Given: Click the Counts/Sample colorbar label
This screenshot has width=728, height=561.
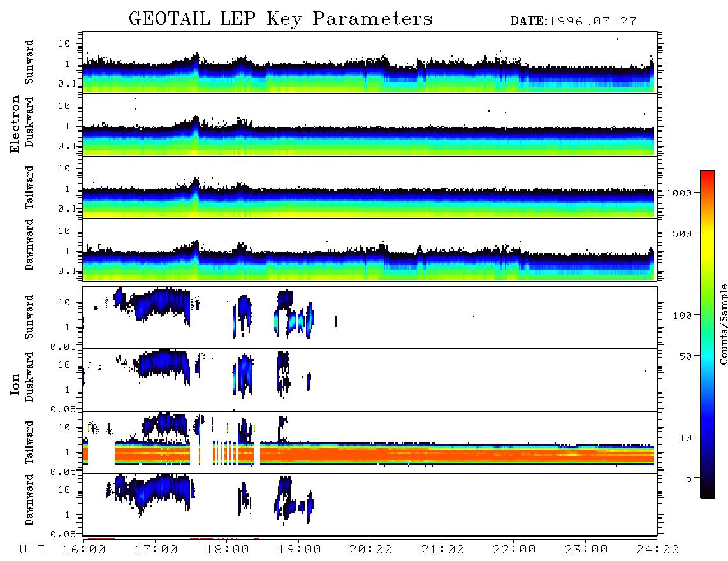Looking at the screenshot, I should coord(723,324).
